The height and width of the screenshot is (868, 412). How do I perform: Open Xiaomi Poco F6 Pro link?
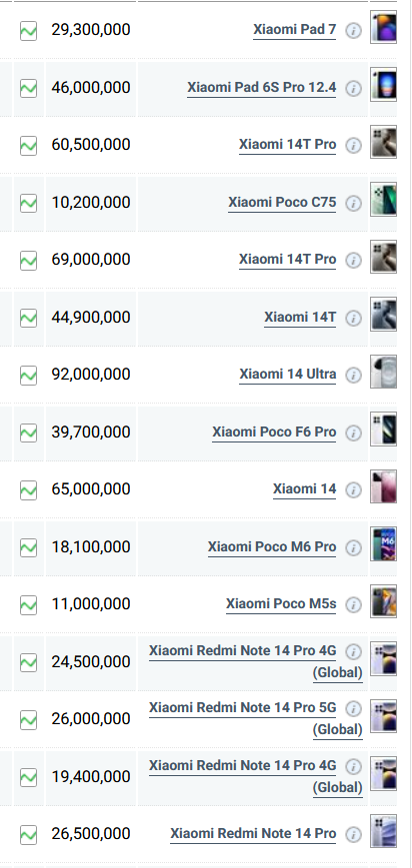click(x=274, y=433)
